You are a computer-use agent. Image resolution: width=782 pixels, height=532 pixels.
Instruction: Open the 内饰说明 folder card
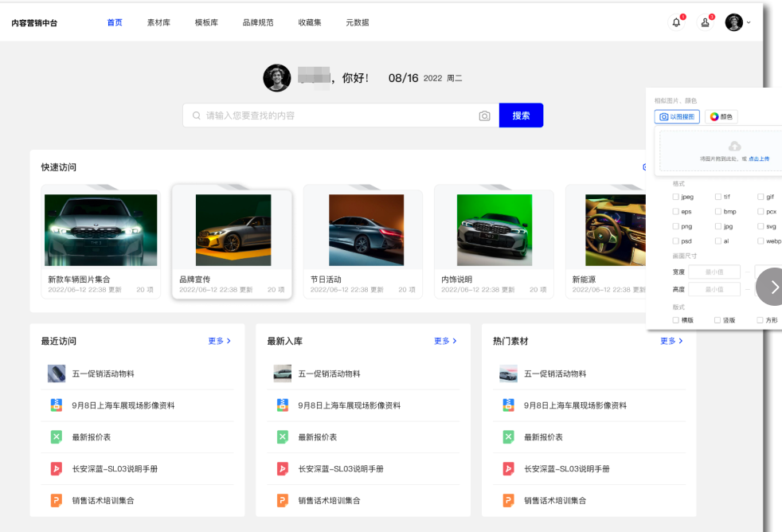tap(495, 242)
